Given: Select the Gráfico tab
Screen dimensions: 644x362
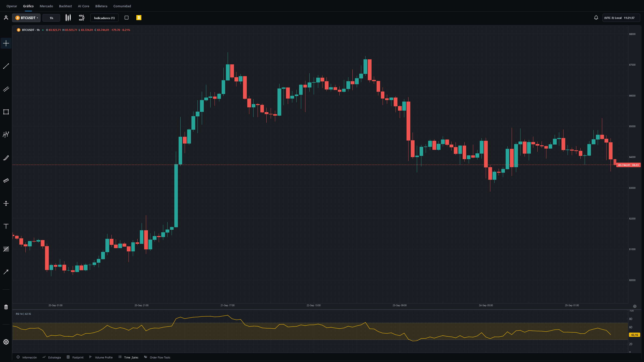Looking at the screenshot, I should click(x=28, y=6).
